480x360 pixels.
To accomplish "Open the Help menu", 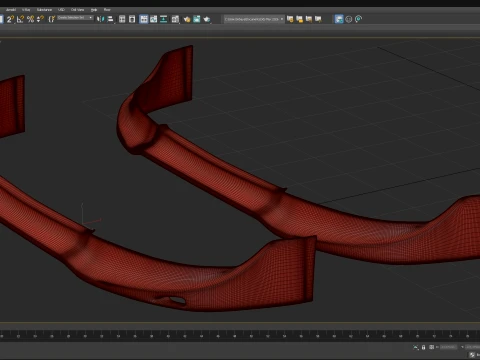I will tap(94, 10).
